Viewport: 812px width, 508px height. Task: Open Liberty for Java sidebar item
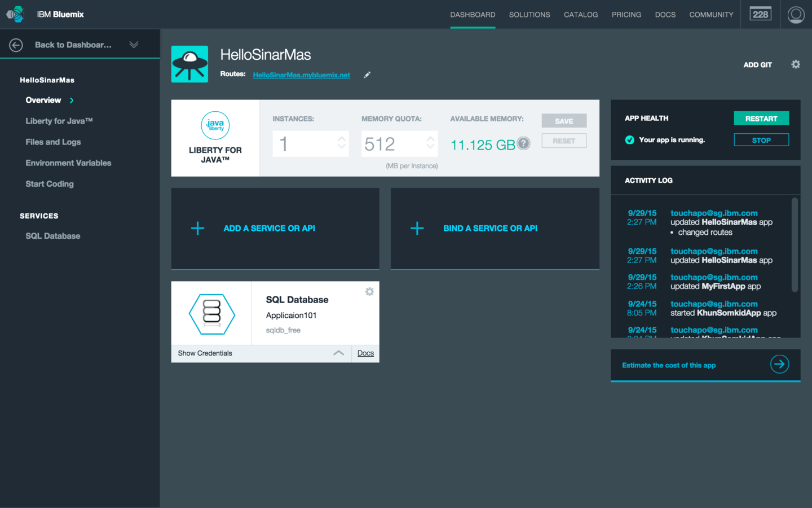[x=59, y=121]
